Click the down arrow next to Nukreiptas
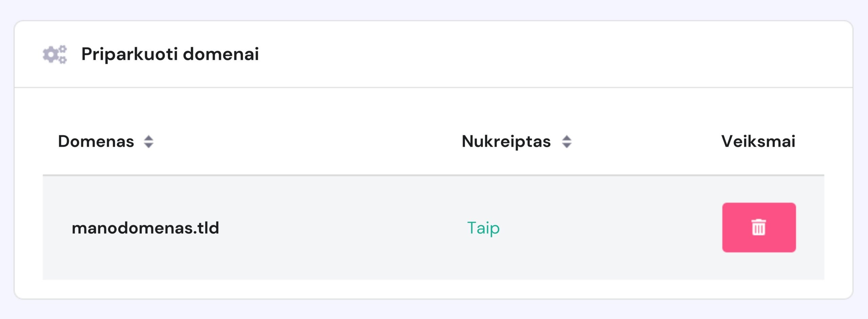The height and width of the screenshot is (319, 868). [567, 146]
